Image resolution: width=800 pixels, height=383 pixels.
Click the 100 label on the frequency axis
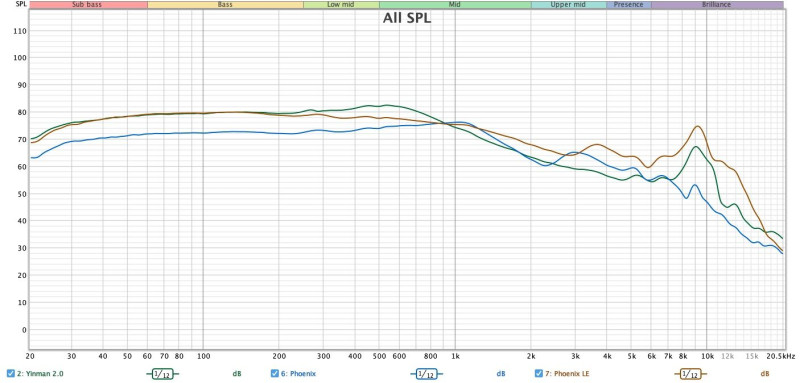coord(203,356)
